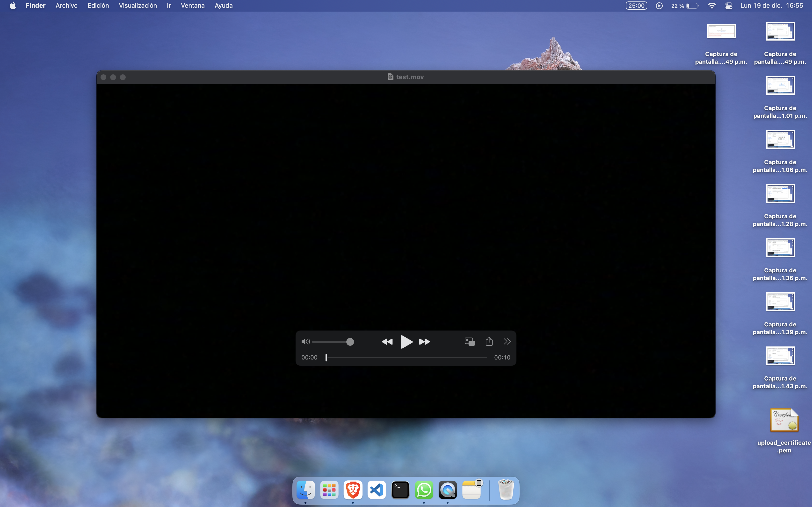Open Control Center in menu bar

pyautogui.click(x=728, y=6)
